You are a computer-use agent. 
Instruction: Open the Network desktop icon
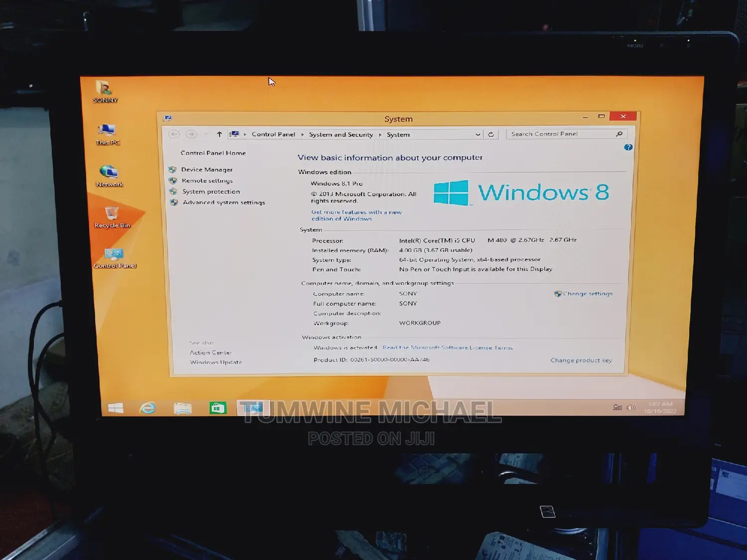[x=110, y=176]
